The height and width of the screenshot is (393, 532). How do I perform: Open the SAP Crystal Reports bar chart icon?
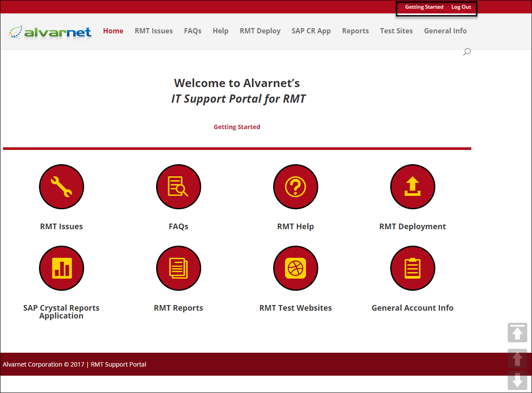[x=62, y=268]
